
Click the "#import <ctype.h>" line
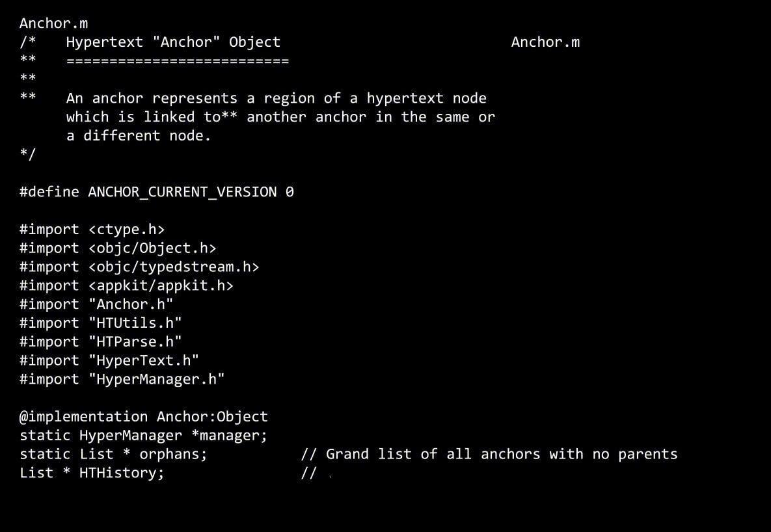click(92, 230)
